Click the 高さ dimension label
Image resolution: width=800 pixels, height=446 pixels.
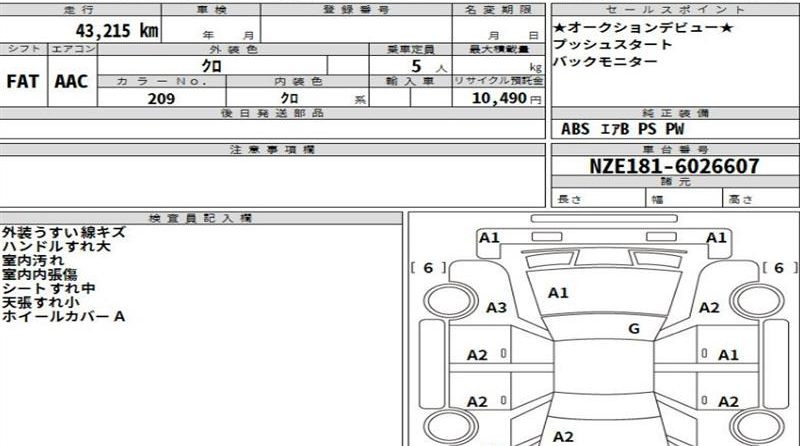(741, 200)
